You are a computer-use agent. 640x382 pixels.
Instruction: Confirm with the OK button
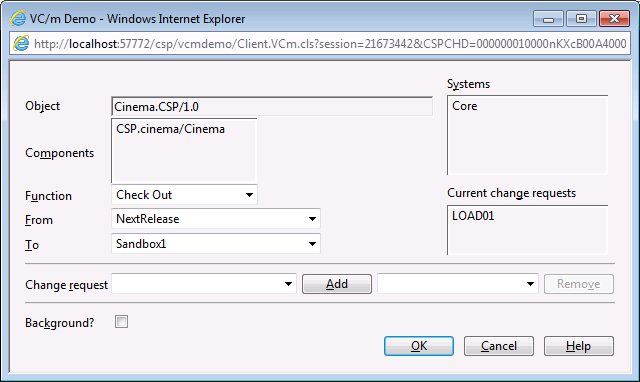419,346
